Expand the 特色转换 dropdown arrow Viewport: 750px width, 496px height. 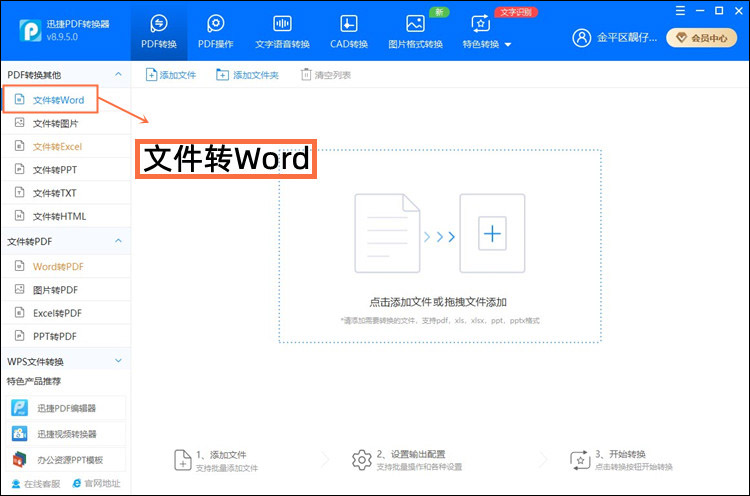pyautogui.click(x=508, y=45)
